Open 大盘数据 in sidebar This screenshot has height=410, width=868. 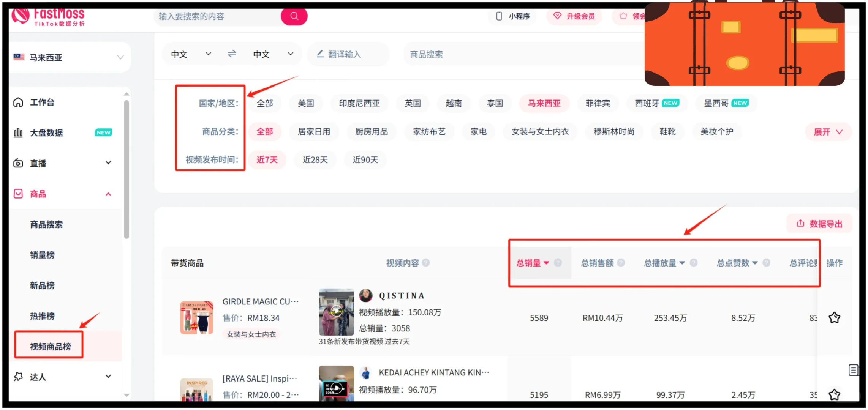point(46,132)
